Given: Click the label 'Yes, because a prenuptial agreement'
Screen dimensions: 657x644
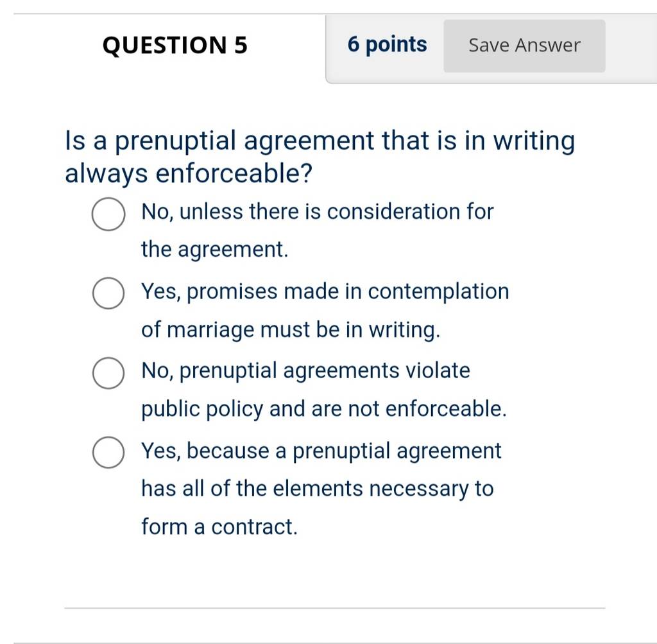Looking at the screenshot, I should click(x=321, y=451).
